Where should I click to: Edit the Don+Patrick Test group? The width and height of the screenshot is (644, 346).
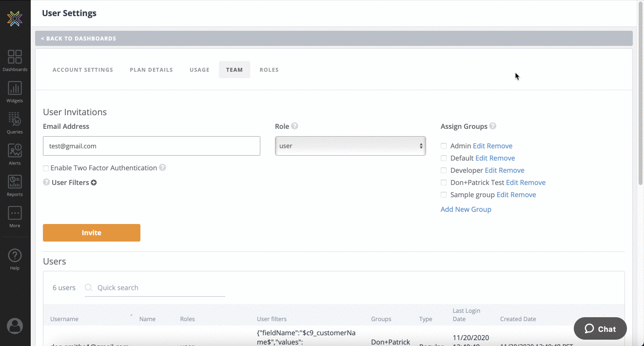tap(512, 183)
